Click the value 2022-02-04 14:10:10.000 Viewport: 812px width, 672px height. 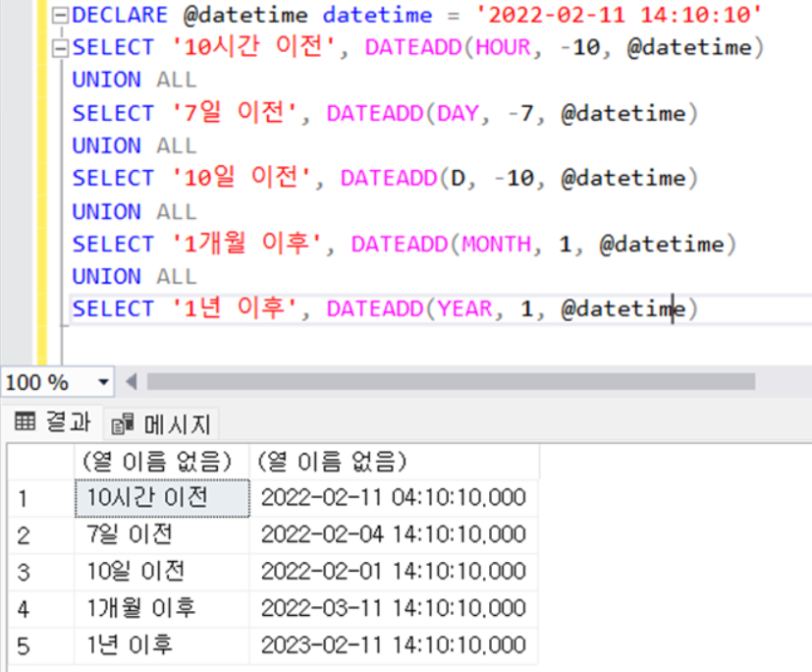tap(394, 534)
